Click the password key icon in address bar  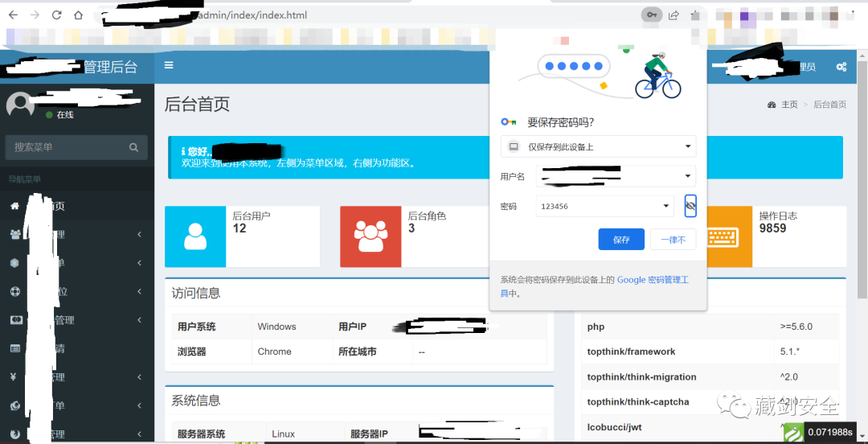[x=652, y=15]
